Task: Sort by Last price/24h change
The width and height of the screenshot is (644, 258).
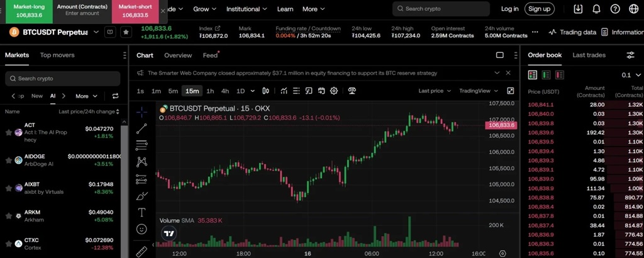Action: coord(89,112)
